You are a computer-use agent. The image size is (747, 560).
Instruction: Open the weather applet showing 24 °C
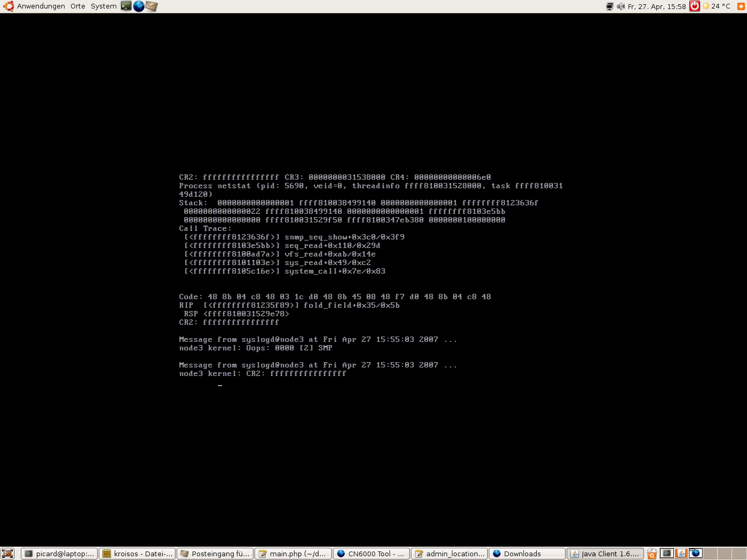point(716,6)
